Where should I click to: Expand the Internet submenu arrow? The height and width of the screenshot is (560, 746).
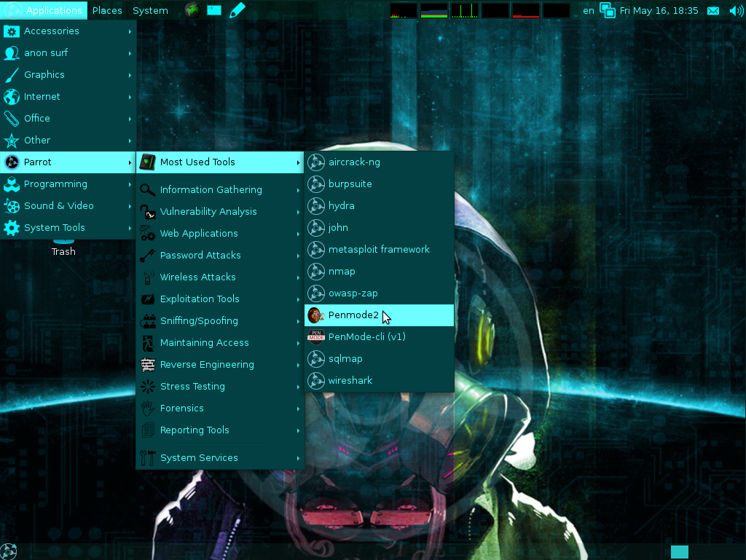[x=130, y=97]
